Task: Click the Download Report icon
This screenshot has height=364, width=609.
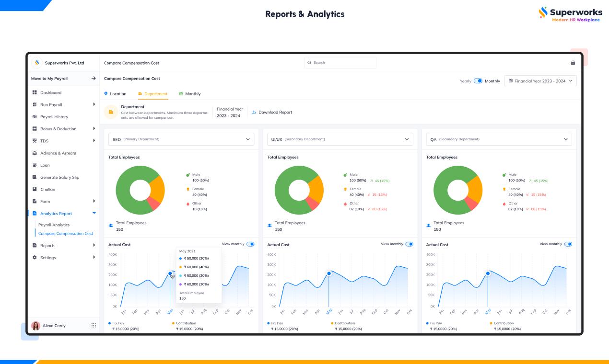Action: click(x=254, y=112)
